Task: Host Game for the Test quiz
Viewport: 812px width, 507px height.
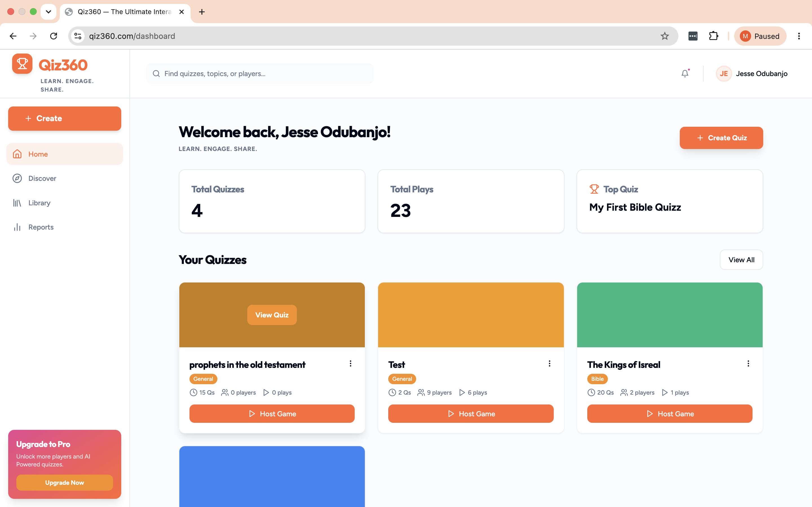Action: point(471,413)
